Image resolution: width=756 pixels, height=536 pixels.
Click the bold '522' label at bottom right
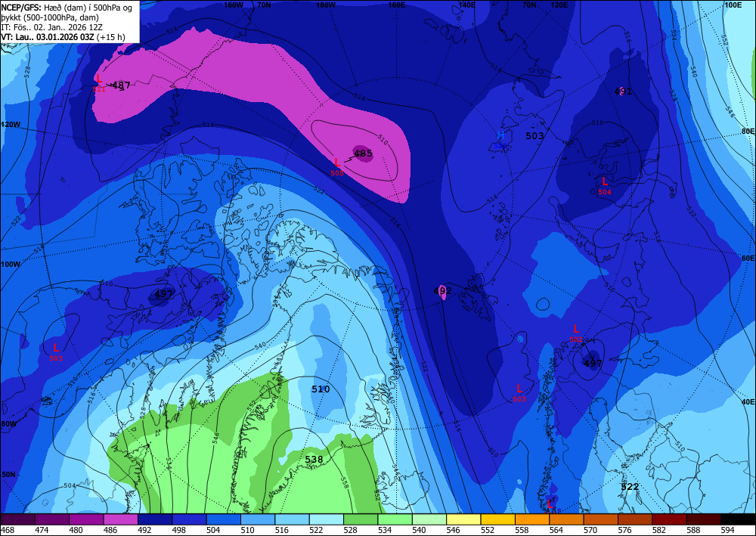(630, 487)
